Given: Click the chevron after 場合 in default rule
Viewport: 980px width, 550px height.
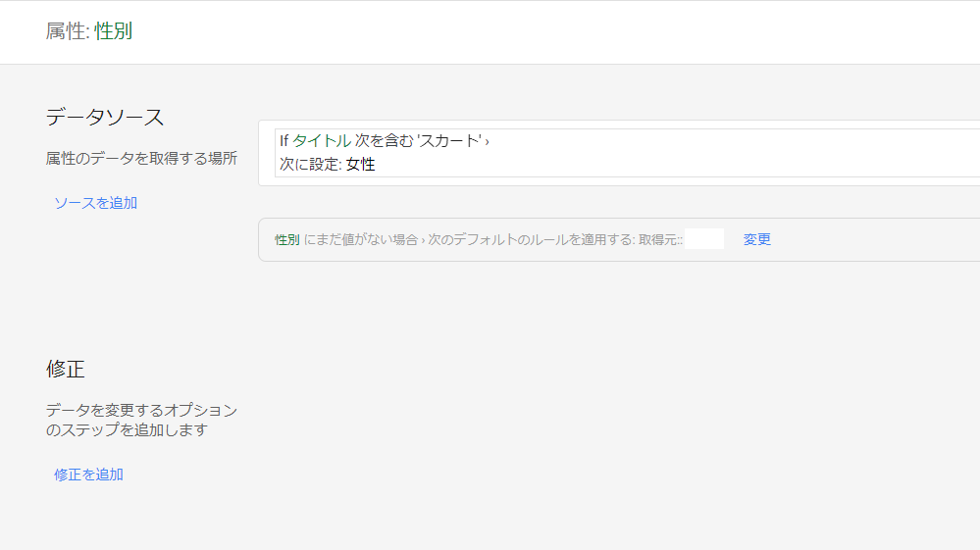Looking at the screenshot, I should 423,240.
